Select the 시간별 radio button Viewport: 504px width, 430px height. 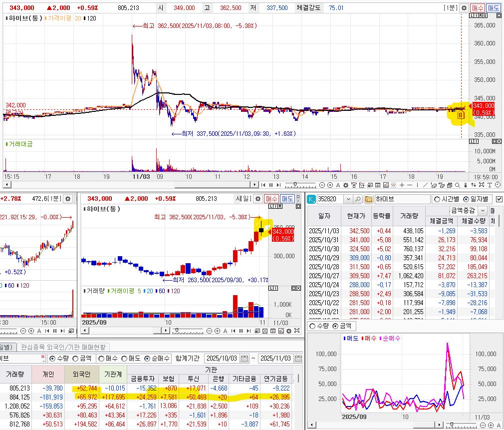click(437, 199)
